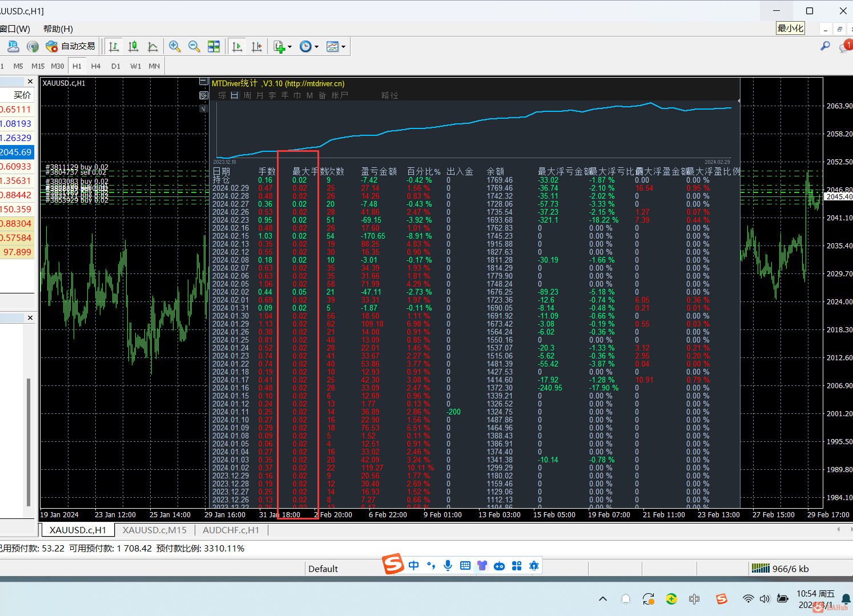The width and height of the screenshot is (853, 616).
Task: Toggle chart auto-scroll to latest bar
Action: (x=237, y=46)
